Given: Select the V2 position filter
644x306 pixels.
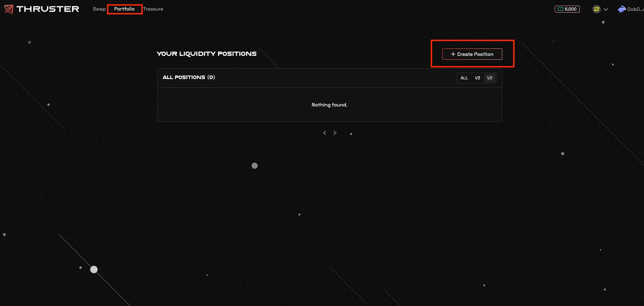Looking at the screenshot, I should (490, 78).
